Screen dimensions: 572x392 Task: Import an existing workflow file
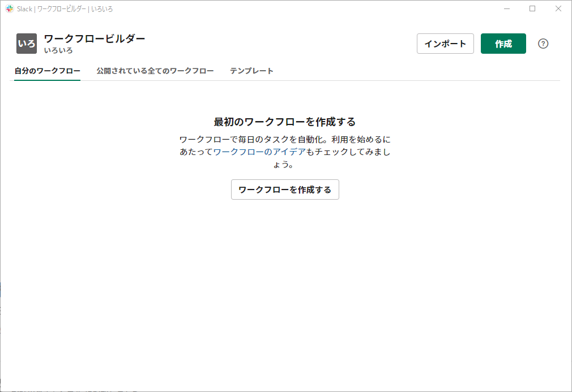pyautogui.click(x=445, y=44)
